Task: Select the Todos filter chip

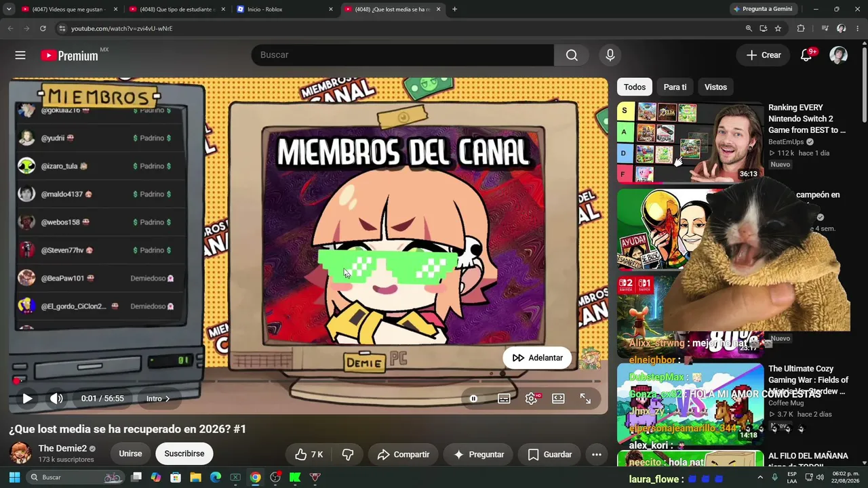Action: click(x=635, y=87)
